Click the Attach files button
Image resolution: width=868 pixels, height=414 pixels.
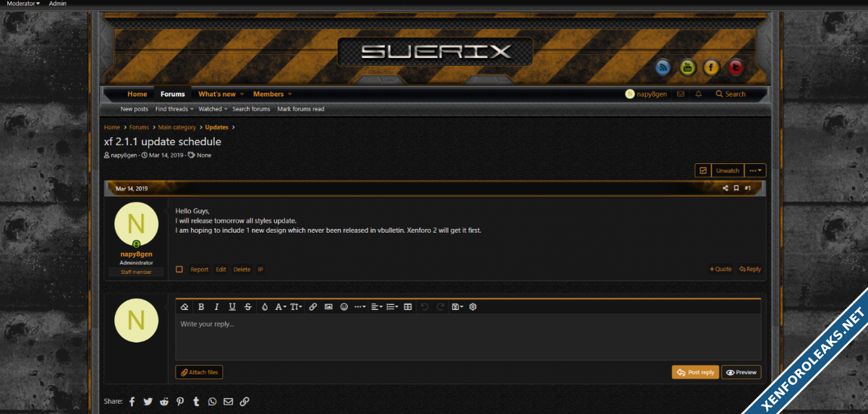(x=199, y=372)
